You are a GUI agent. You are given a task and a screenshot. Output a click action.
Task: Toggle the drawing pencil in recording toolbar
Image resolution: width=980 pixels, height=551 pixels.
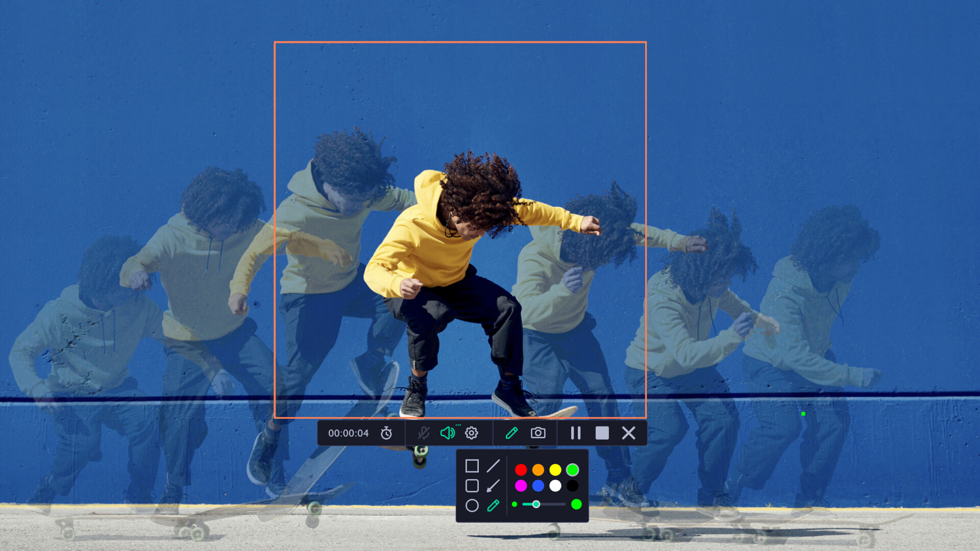(511, 433)
